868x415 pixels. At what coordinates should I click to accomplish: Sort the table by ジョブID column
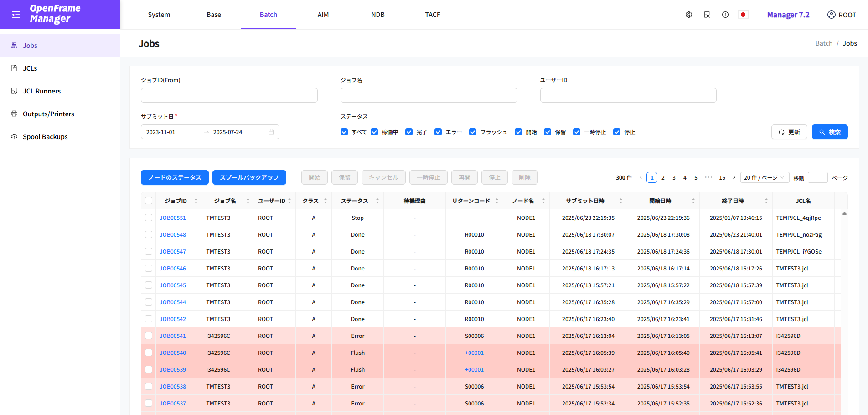pyautogui.click(x=196, y=201)
